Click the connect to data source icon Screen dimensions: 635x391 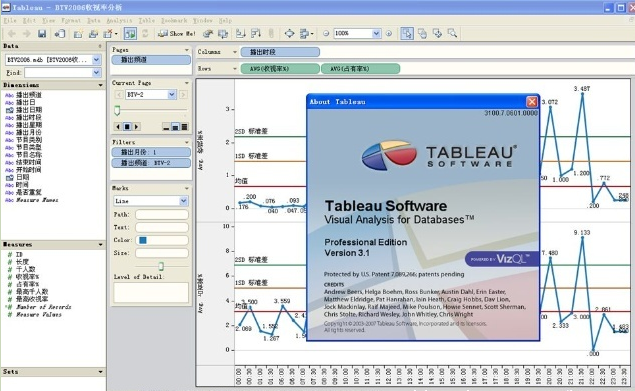tap(60, 34)
